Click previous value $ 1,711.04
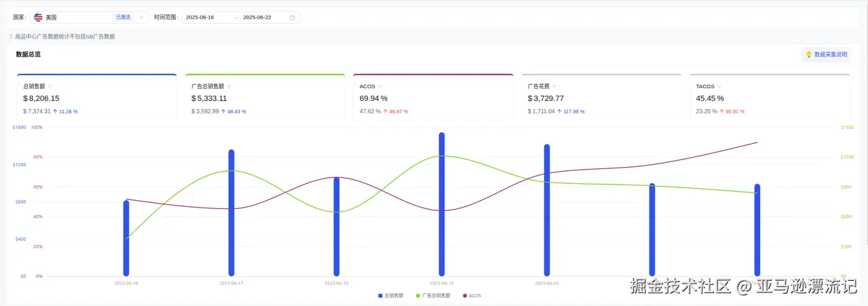Screen dimensions: 868x306 (541, 111)
